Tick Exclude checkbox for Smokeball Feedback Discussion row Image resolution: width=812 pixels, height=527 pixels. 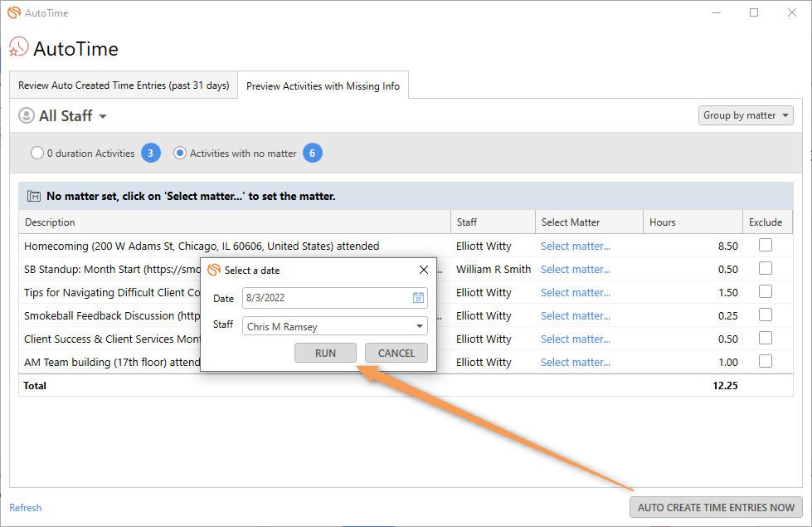(x=766, y=315)
